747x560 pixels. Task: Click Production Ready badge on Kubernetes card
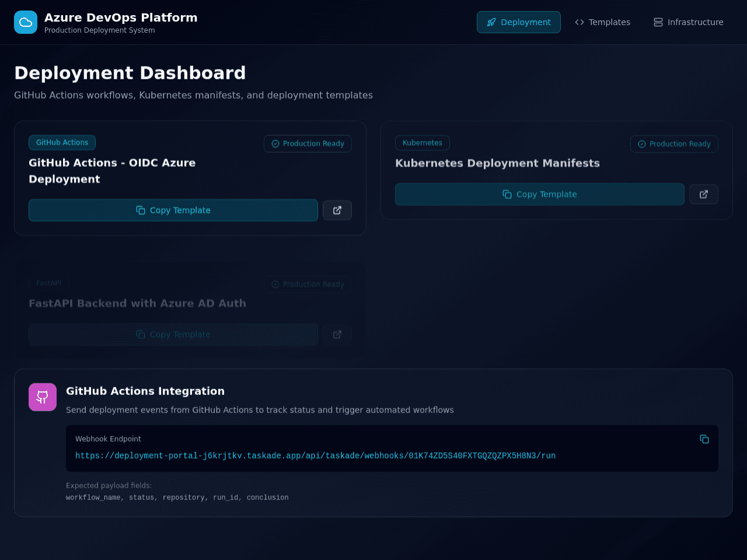click(674, 144)
